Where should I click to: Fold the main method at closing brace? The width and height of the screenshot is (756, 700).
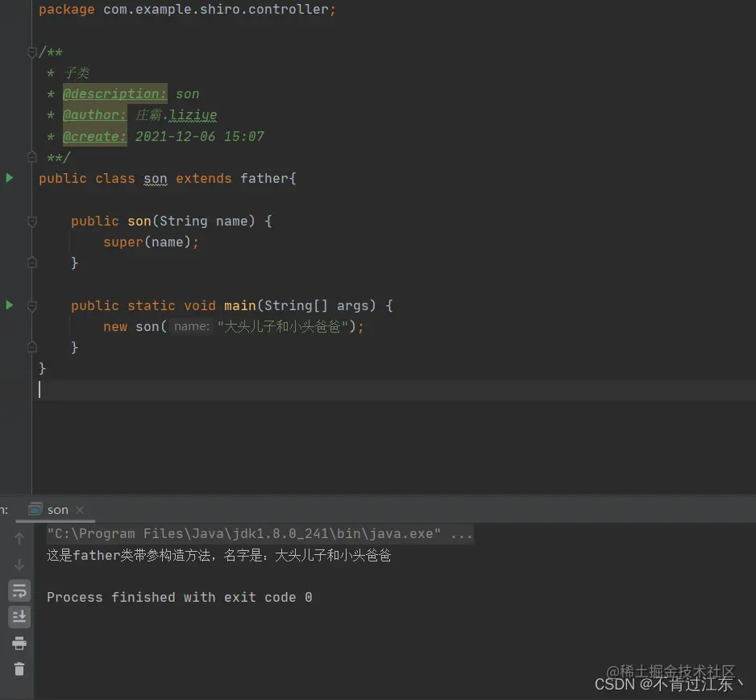click(x=31, y=347)
